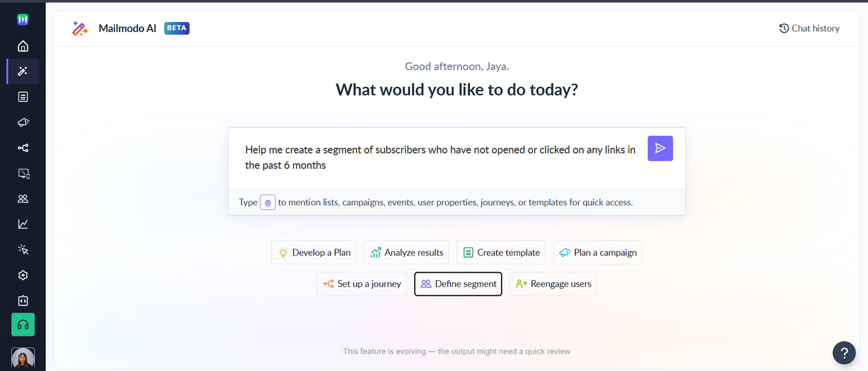Open the help question mark button
The image size is (868, 371).
[x=844, y=352]
